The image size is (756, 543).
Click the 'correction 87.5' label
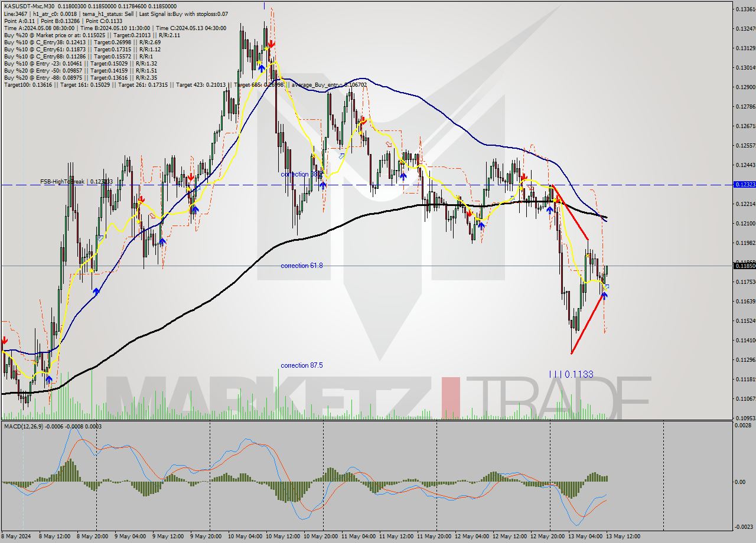pyautogui.click(x=302, y=365)
